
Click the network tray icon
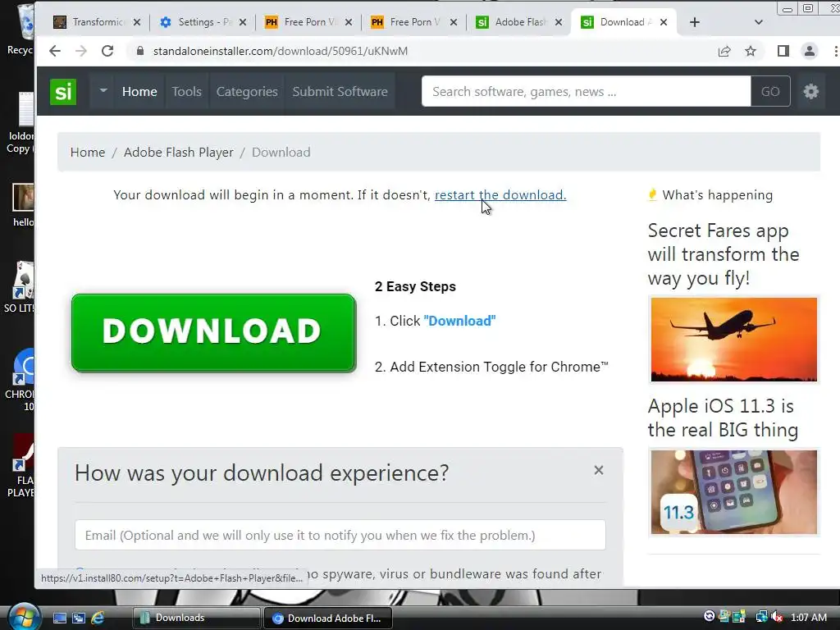(761, 617)
